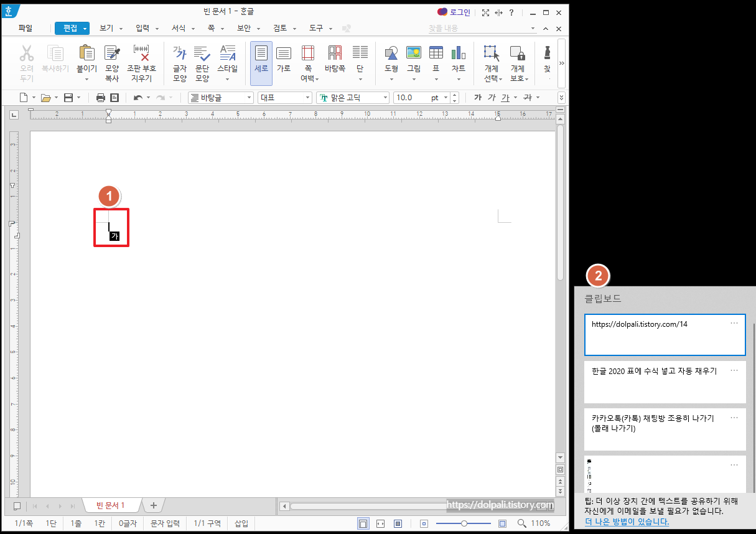The height and width of the screenshot is (534, 756).
Task: Expand the ribbon overflow chevron
Action: point(562,63)
